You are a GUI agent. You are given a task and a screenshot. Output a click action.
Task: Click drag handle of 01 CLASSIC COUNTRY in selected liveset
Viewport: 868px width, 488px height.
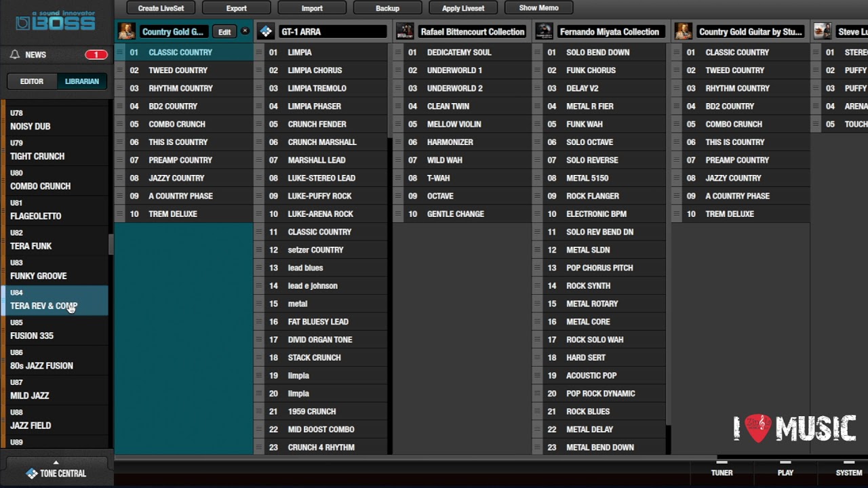(x=119, y=52)
